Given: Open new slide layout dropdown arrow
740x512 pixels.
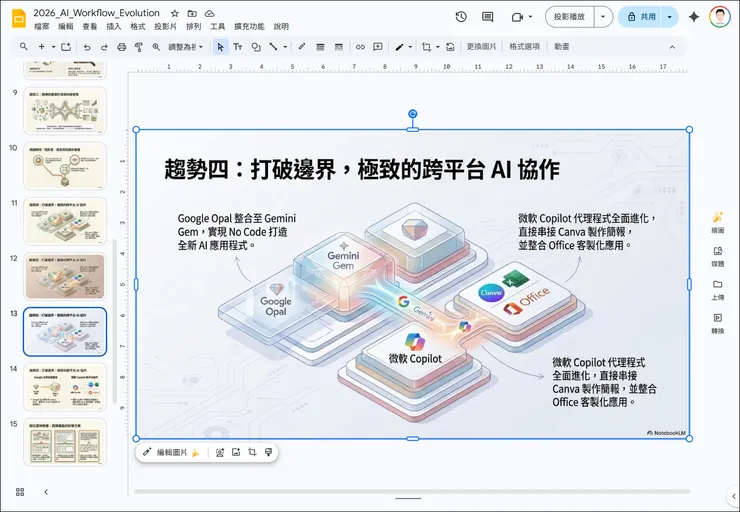Looking at the screenshot, I should pos(53,47).
